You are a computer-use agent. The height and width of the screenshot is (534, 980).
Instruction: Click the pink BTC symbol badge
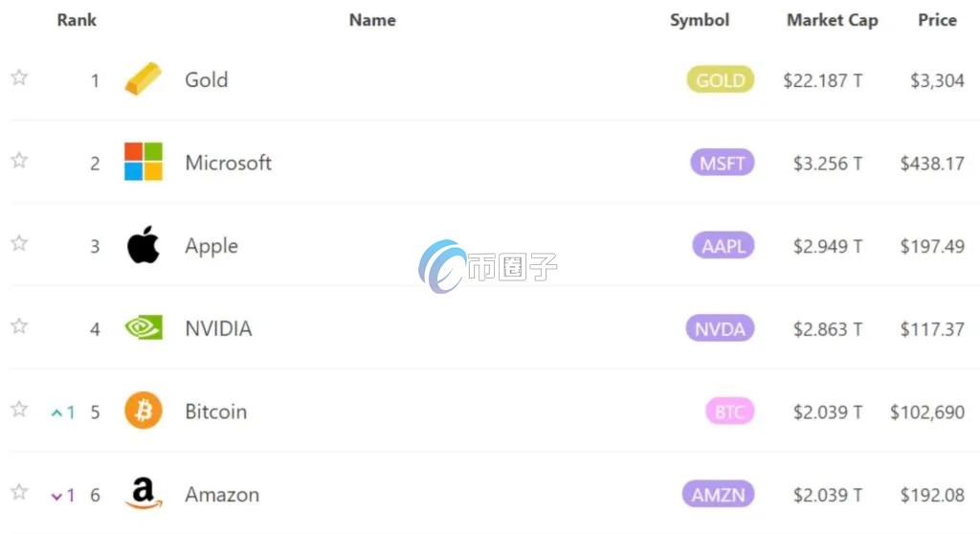pos(729,412)
